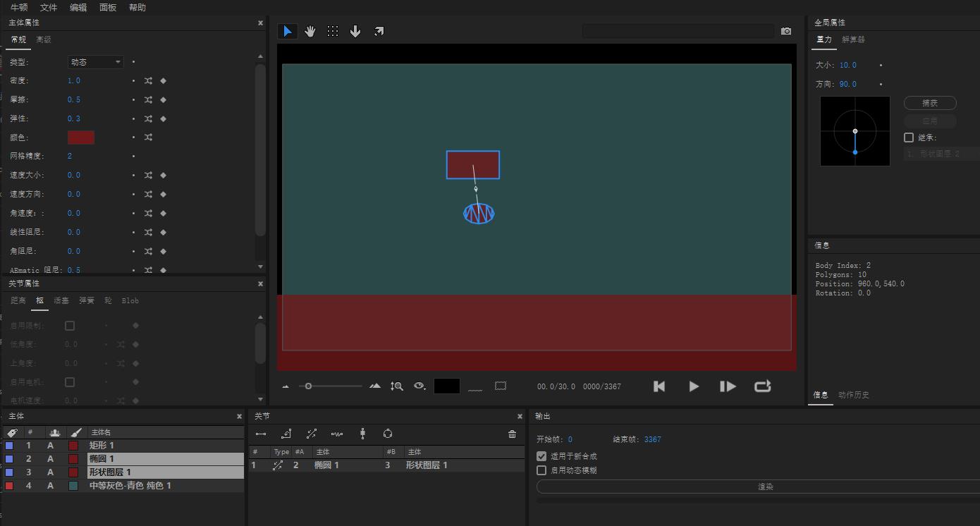Viewport: 980px width, 526px height.
Task: Uncheck 适用于新合成 checkbox
Action: (x=541, y=456)
